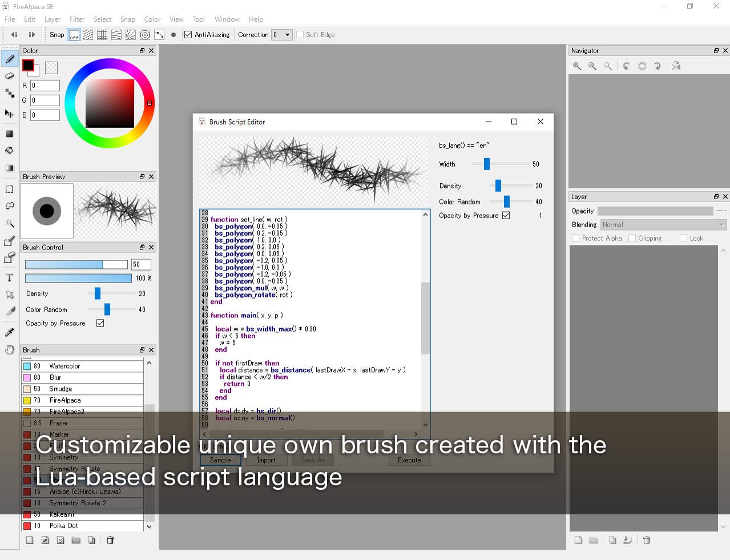Toggle Opacity by Pressure in Brush Script Editor
Viewport: 730px width, 560px height.
[506, 215]
